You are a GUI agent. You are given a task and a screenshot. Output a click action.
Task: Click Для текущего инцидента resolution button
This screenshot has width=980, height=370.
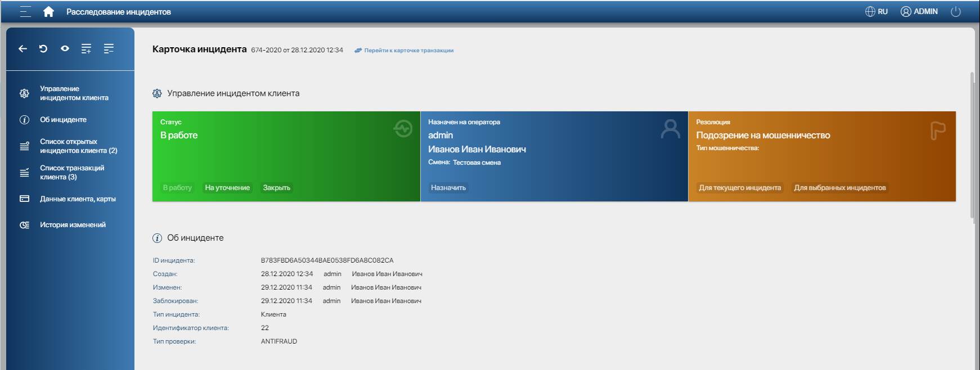(x=740, y=188)
